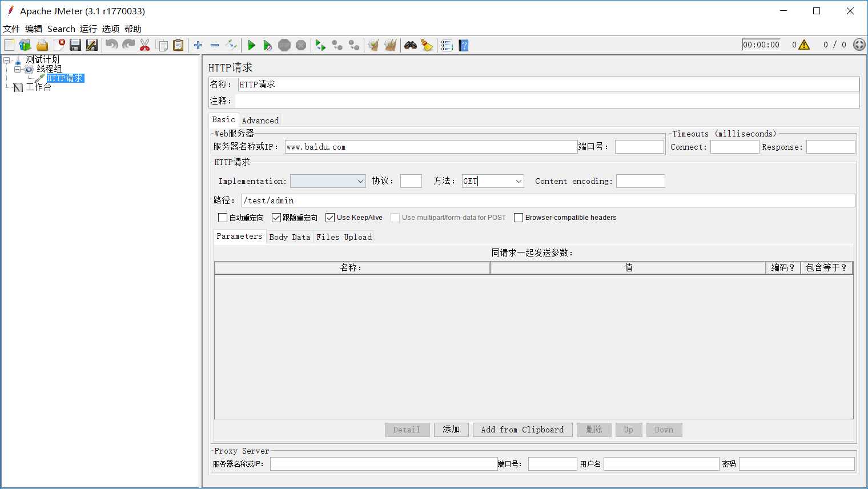Open the 帮助 menu

point(133,29)
